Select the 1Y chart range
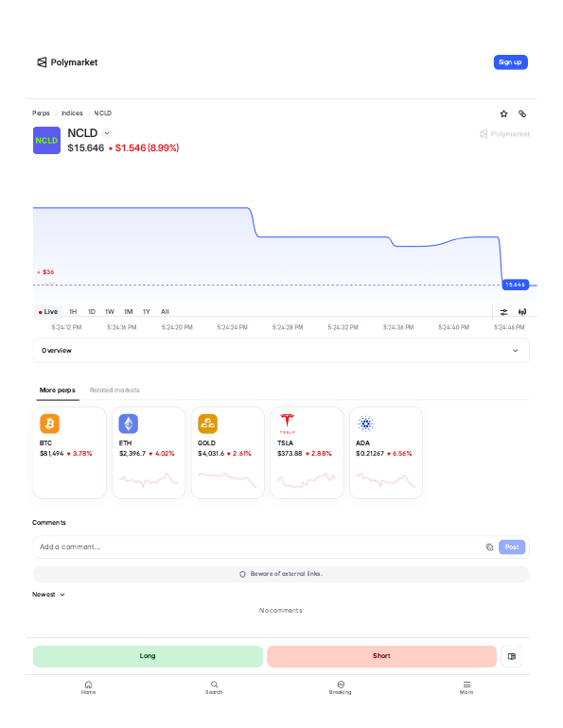 click(147, 312)
